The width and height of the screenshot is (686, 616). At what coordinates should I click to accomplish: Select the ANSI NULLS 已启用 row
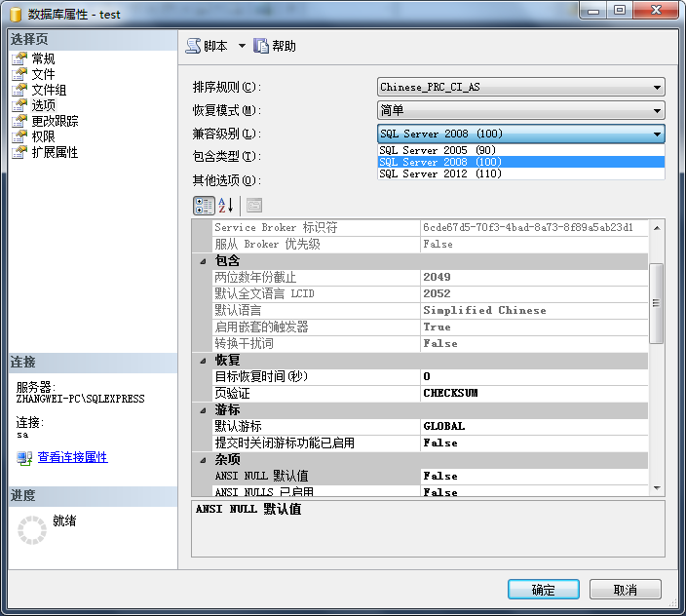pos(430,491)
